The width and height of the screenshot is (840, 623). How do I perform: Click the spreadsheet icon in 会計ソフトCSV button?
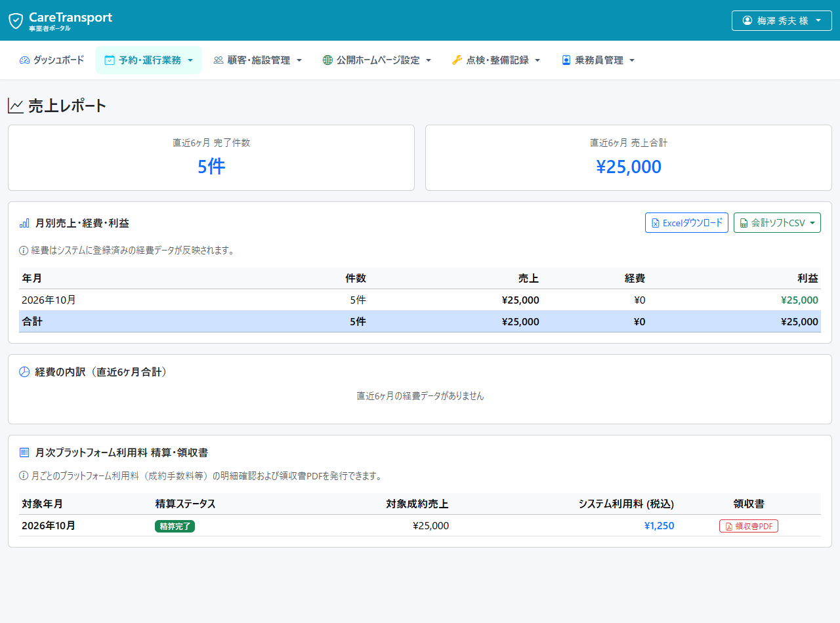[744, 224]
